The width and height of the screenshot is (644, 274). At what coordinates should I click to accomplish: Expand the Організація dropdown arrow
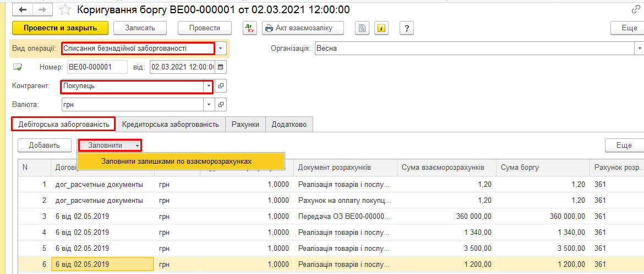pyautogui.click(x=640, y=48)
